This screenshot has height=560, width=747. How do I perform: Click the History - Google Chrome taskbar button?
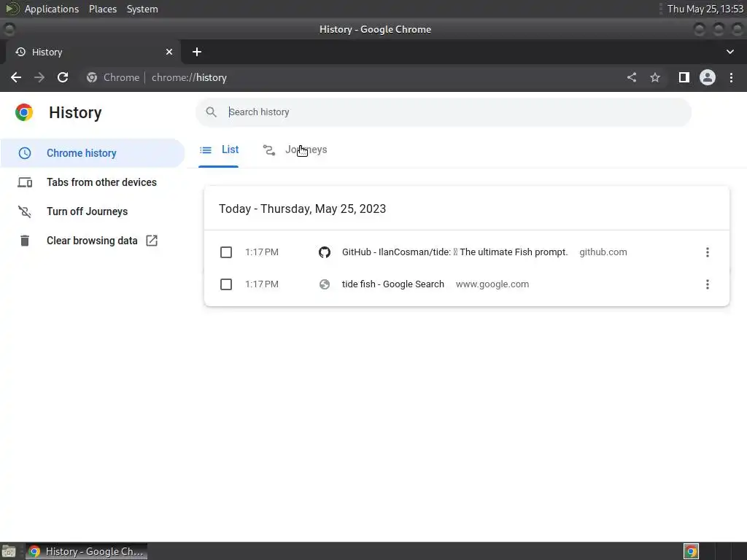tap(87, 551)
